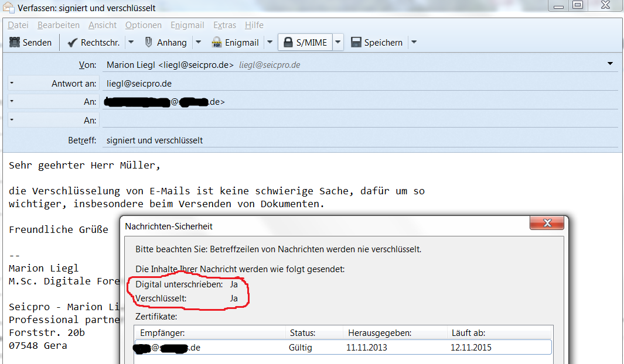Open the Extras menu
Image resolution: width=624 pixels, height=364 pixels.
click(224, 25)
